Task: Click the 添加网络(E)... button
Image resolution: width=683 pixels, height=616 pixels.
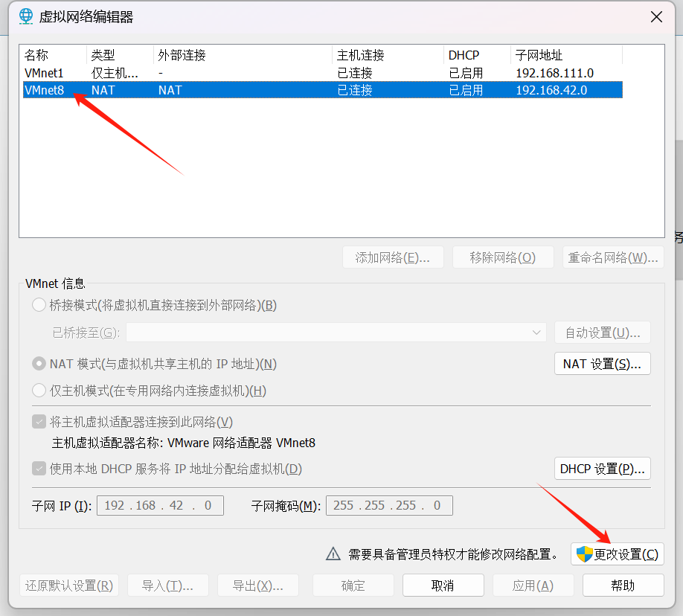Action: point(393,257)
